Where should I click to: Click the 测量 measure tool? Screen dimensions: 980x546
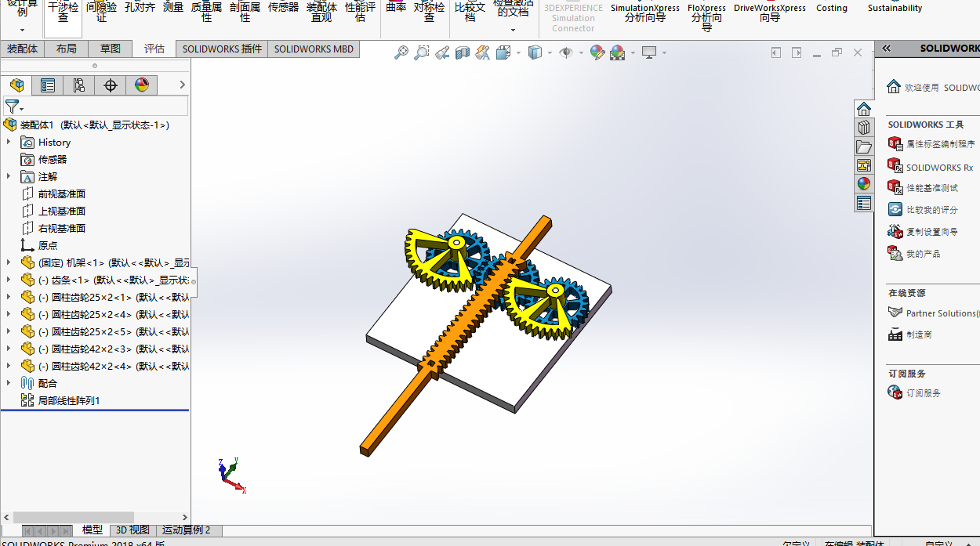(173, 8)
